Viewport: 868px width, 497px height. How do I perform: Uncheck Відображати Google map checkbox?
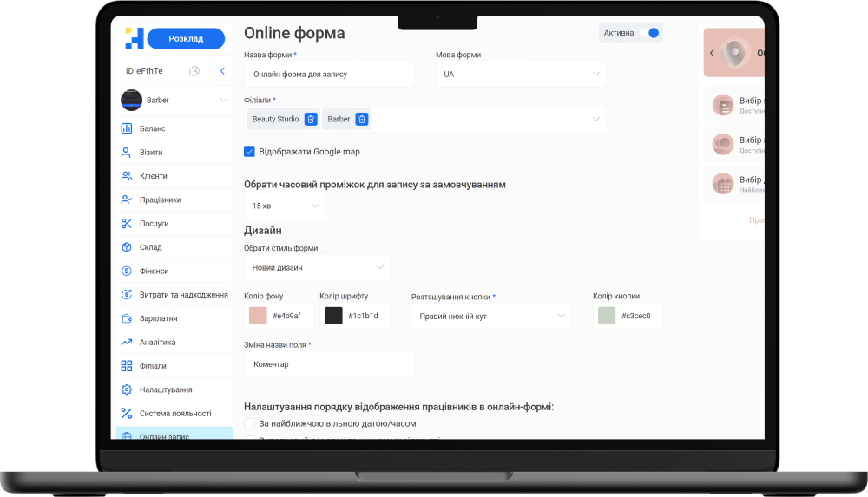pyautogui.click(x=250, y=152)
